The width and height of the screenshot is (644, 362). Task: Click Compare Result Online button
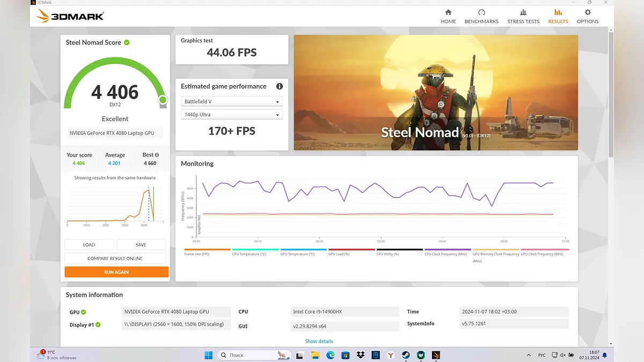tap(116, 258)
